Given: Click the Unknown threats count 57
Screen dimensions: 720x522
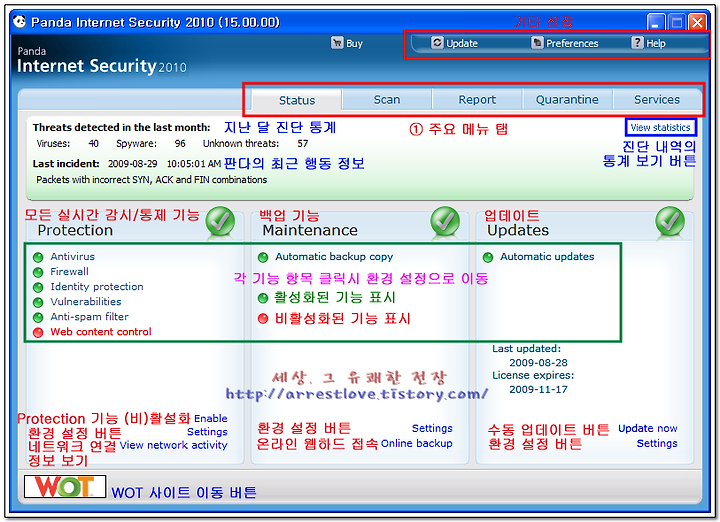Looking at the screenshot, I should pyautogui.click(x=303, y=144).
